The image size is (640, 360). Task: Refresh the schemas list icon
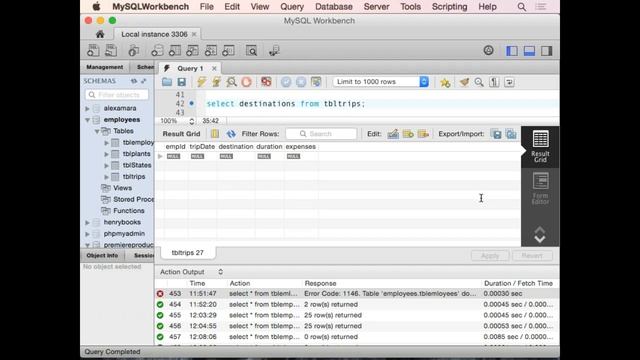tap(134, 81)
